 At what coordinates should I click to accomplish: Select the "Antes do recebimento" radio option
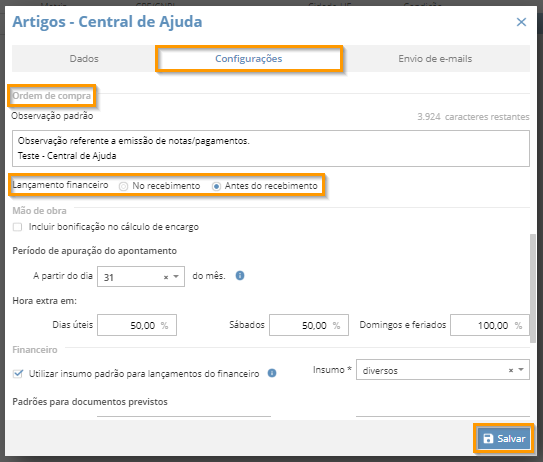(x=216, y=186)
